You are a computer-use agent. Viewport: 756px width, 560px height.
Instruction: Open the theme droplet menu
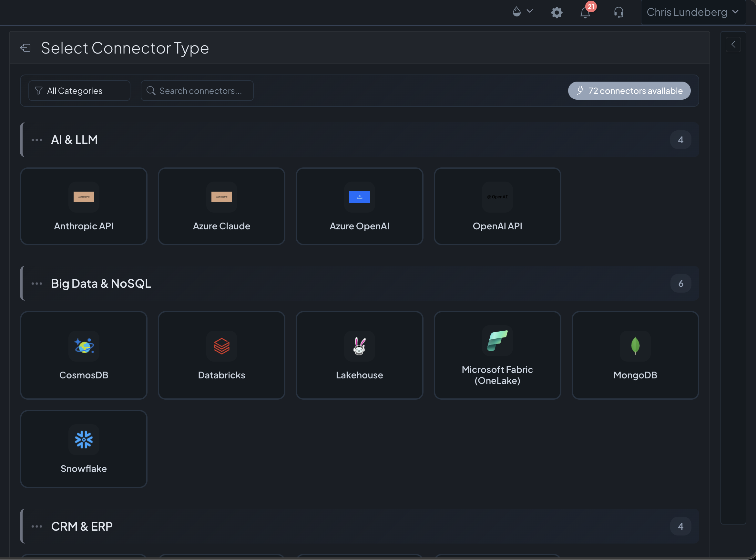pyautogui.click(x=522, y=12)
